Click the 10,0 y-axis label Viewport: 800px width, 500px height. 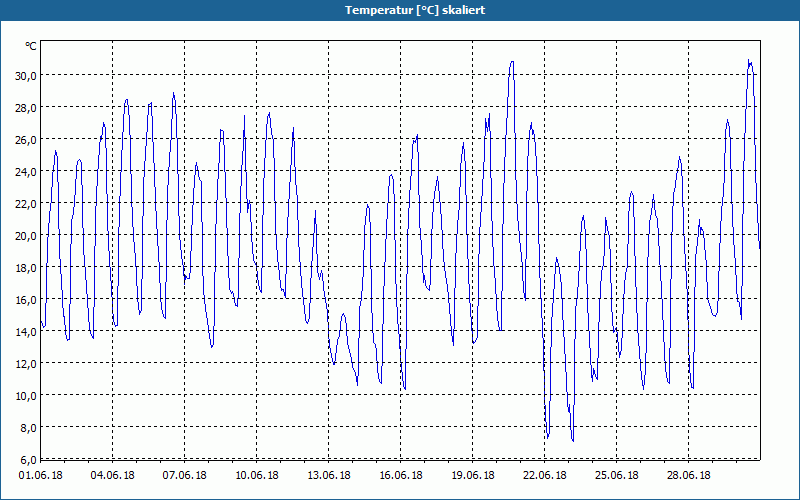click(x=26, y=395)
